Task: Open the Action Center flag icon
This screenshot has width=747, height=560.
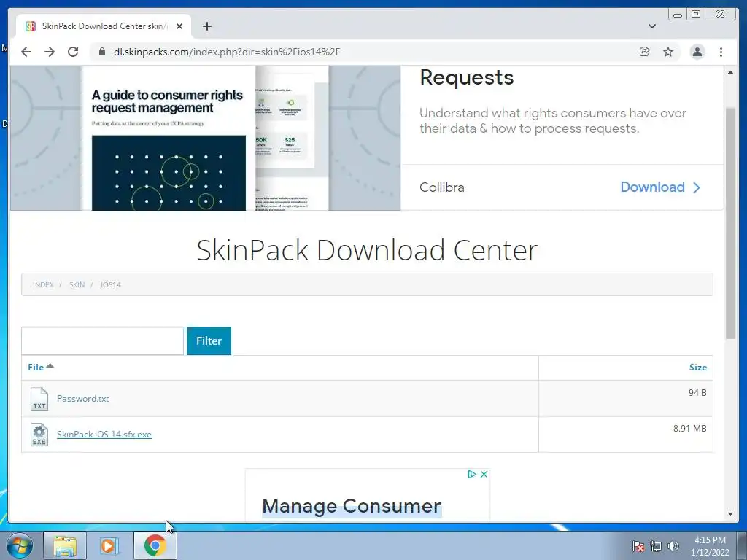Action: pos(638,546)
